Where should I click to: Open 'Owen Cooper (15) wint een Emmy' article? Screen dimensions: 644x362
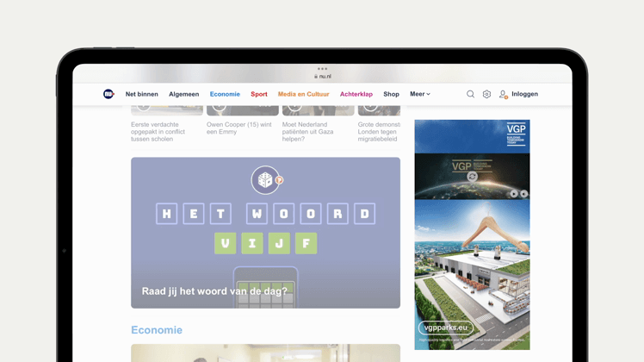tap(238, 128)
